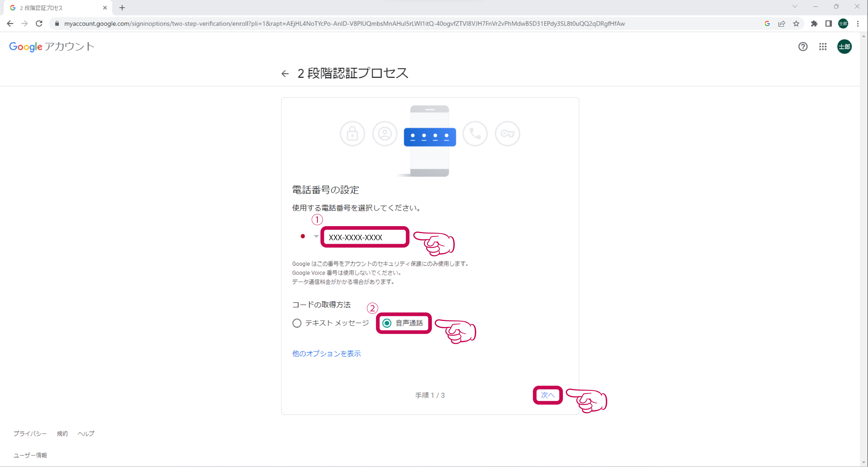Go back with the browser back arrow
The image size is (868, 467).
(x=10, y=24)
